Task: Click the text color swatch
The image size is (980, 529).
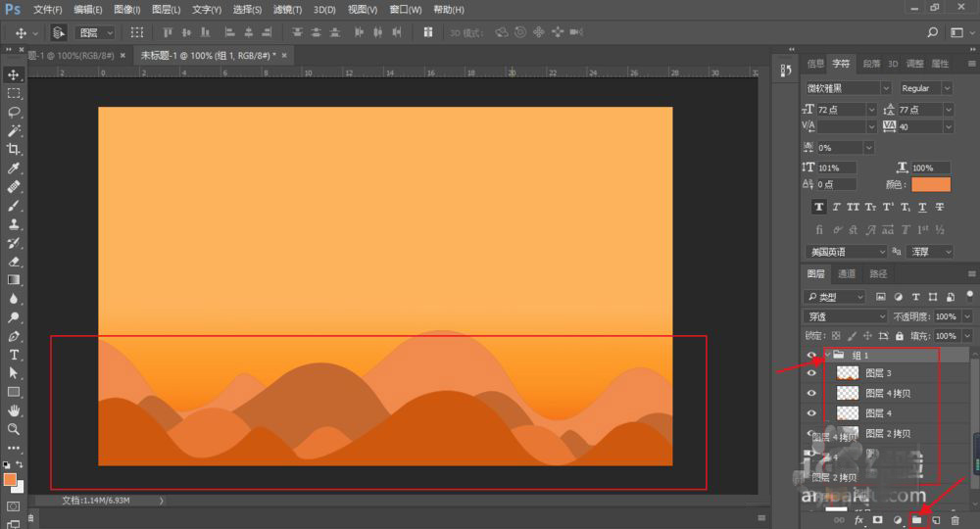Action: 931,184
